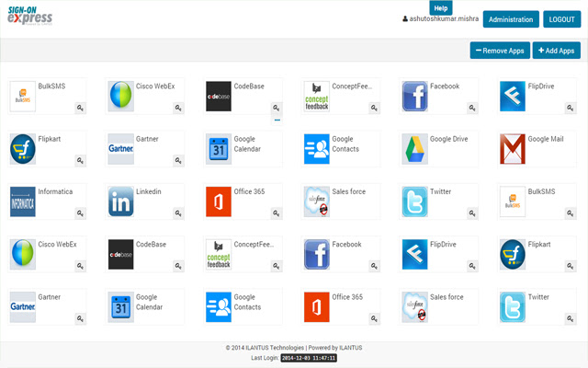Click the '© 2014 ILANTUS Technologies' footer text
This screenshot has width=588, height=368.
point(265,348)
